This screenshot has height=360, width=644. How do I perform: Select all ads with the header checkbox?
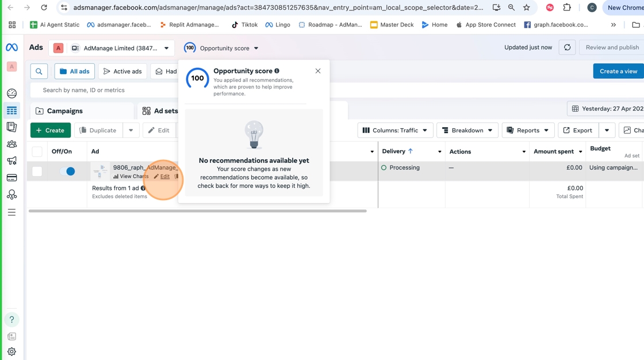click(37, 152)
